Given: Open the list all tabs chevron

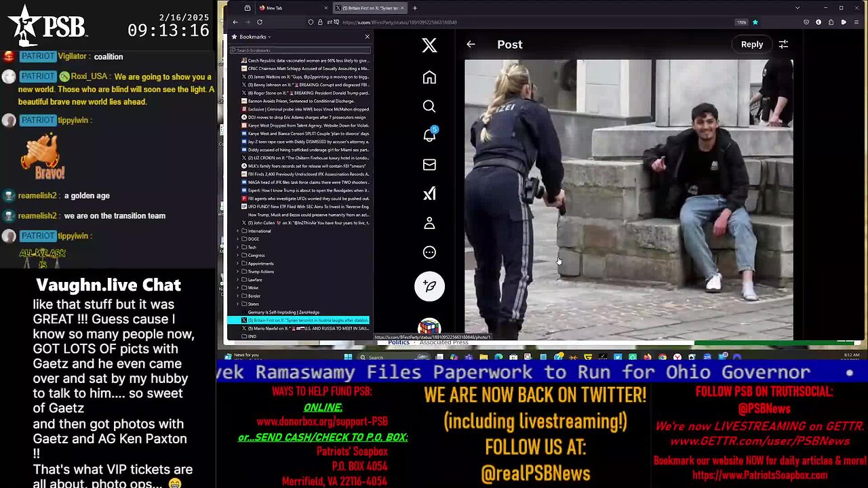Looking at the screenshot, I should (797, 8).
